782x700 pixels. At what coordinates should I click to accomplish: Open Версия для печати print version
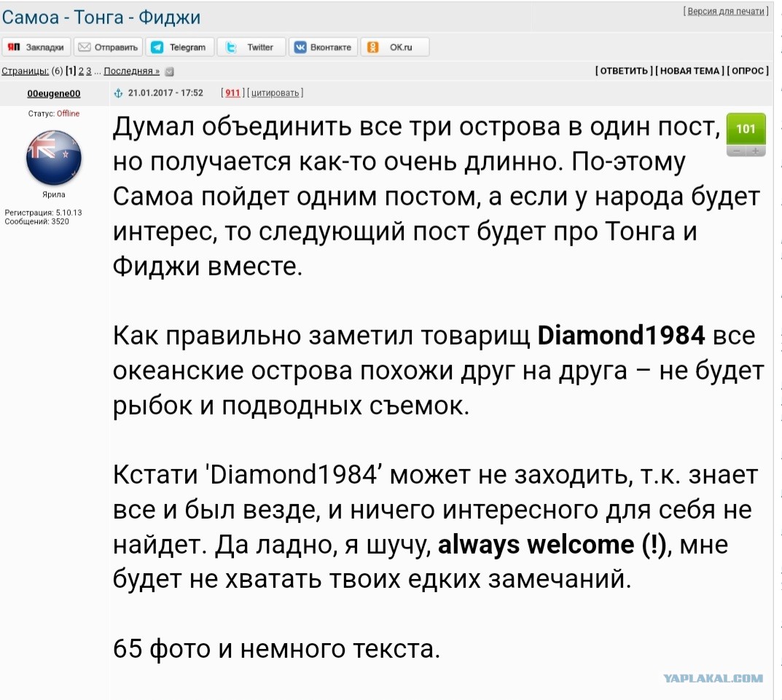click(726, 11)
